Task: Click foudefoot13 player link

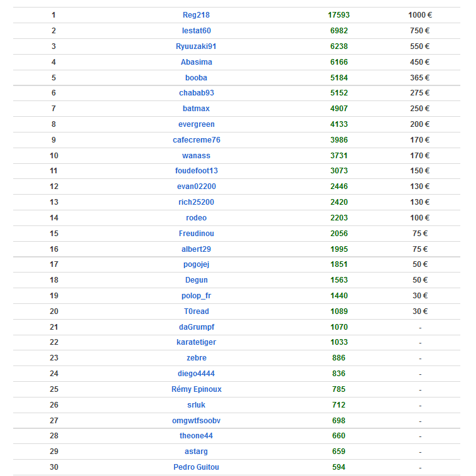Action: 196,171
